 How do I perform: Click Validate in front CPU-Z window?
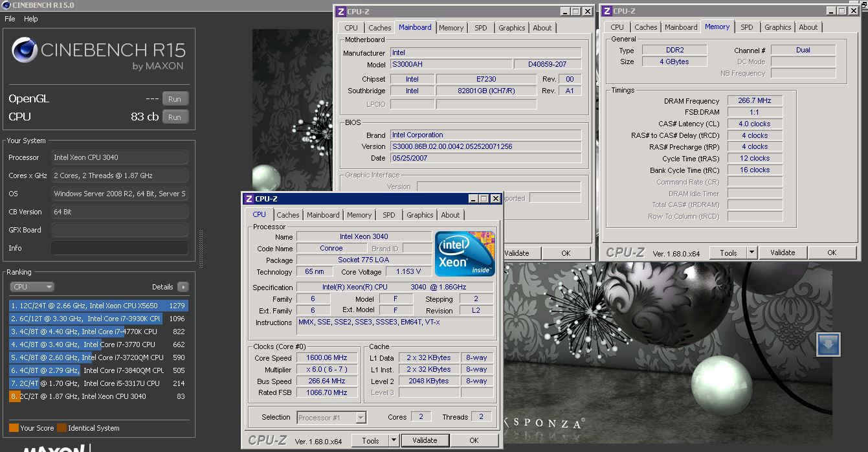click(x=425, y=440)
